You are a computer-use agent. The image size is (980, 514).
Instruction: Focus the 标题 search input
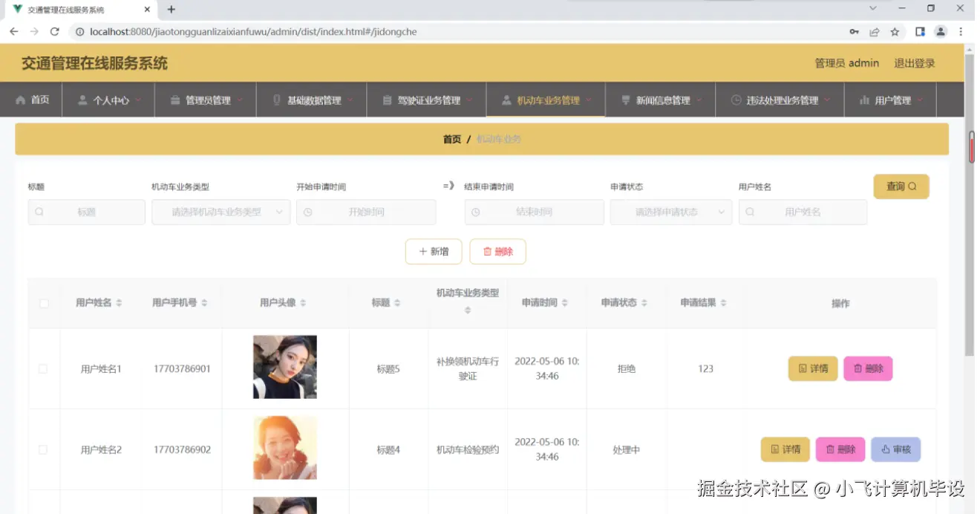coord(87,212)
